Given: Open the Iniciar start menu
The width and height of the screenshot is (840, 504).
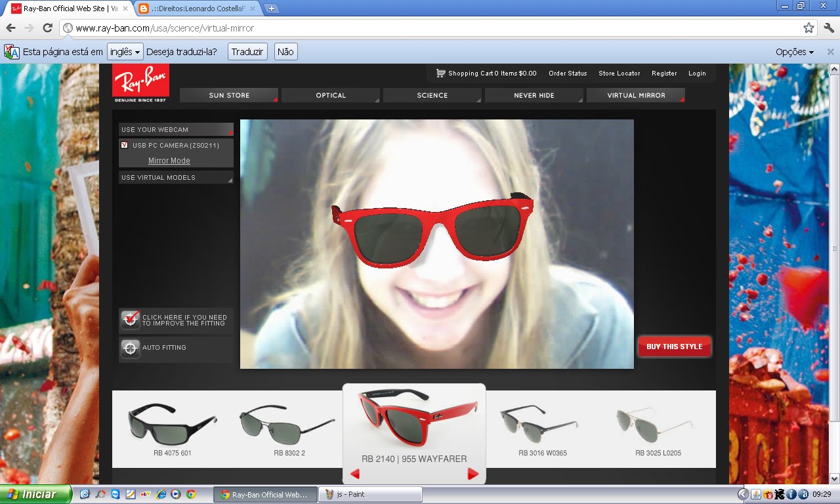Looking at the screenshot, I should click(x=36, y=494).
